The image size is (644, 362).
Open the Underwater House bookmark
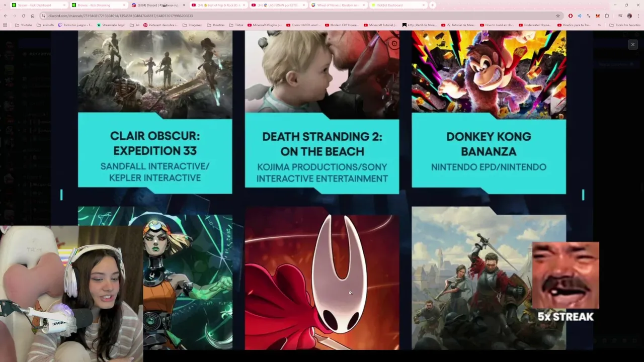534,25
